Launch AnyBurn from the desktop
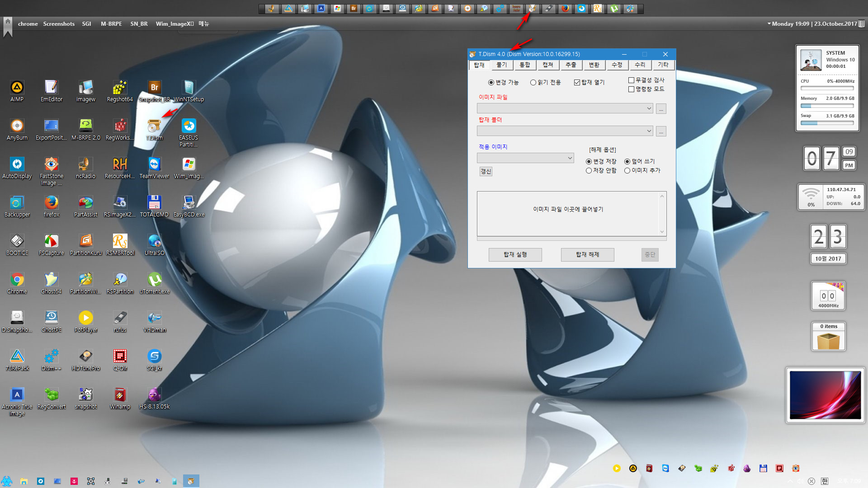Image resolution: width=868 pixels, height=488 pixels. 17,129
